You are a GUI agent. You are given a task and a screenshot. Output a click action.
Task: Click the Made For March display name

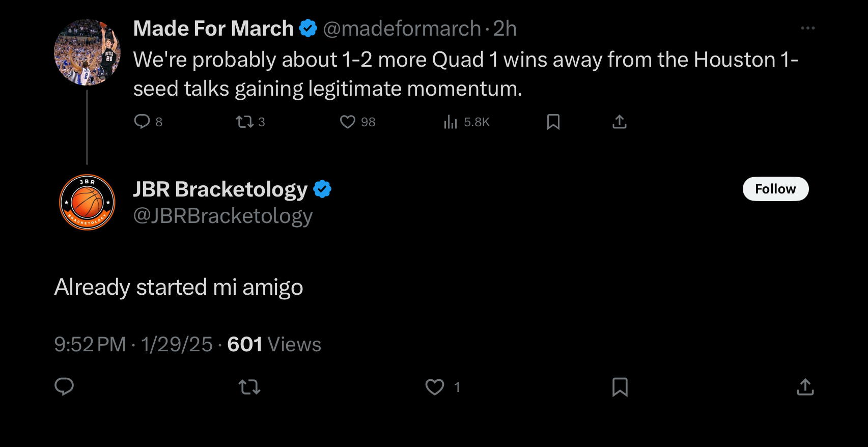click(x=213, y=29)
